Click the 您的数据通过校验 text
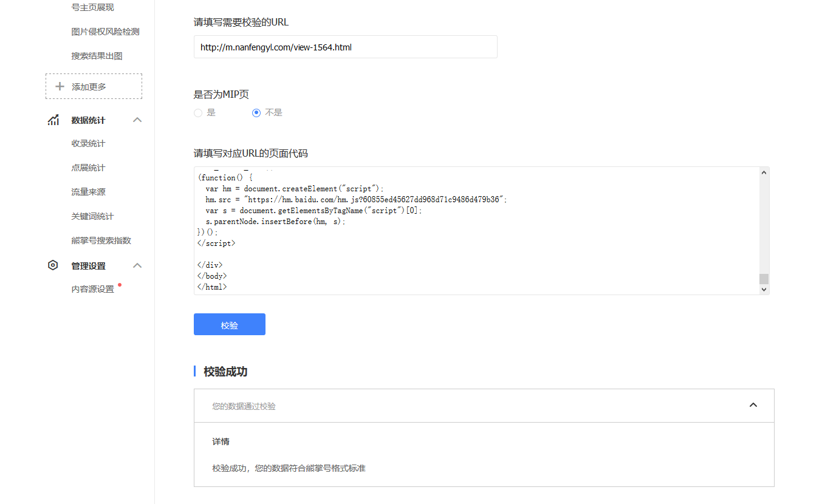This screenshot has width=839, height=504. tap(244, 406)
